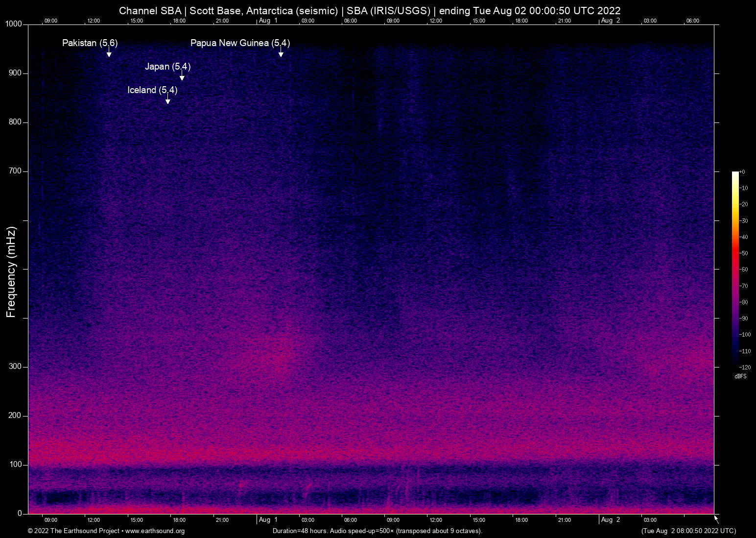756x538 pixels.
Task: Click the Papua New Guinea (5.4) marker arrow
Action: [281, 54]
